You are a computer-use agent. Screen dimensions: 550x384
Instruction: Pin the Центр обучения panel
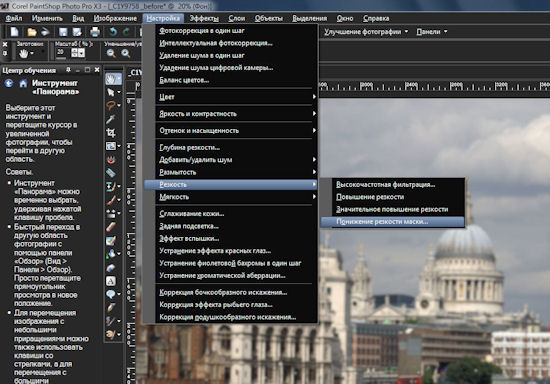[68, 70]
